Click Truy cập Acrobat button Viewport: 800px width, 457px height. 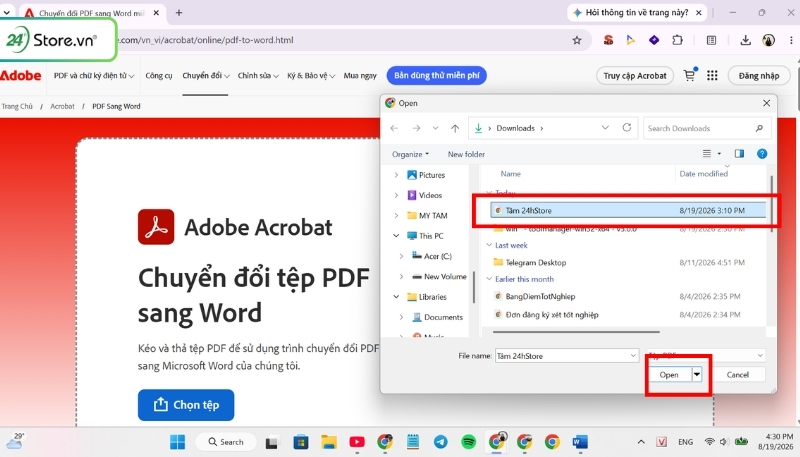pos(635,75)
